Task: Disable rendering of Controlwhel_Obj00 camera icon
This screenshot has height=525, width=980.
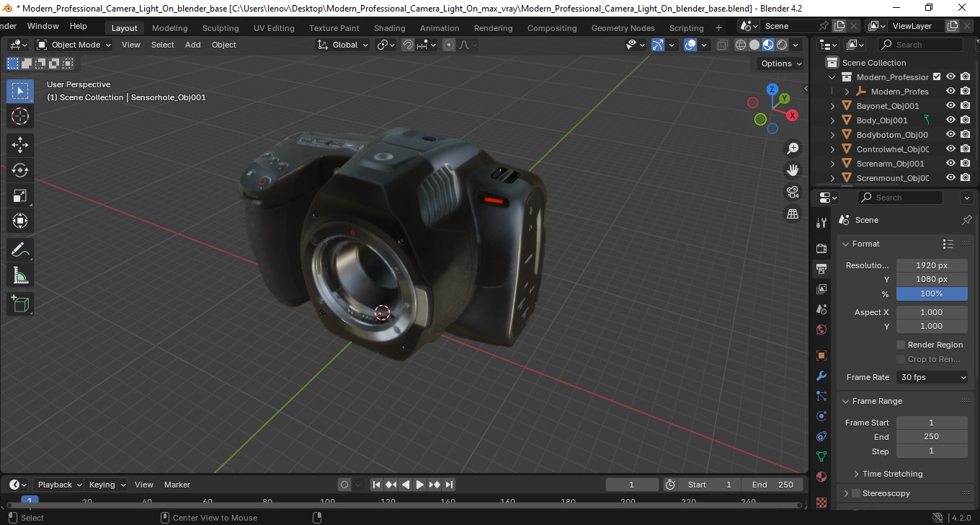Action: (x=966, y=149)
